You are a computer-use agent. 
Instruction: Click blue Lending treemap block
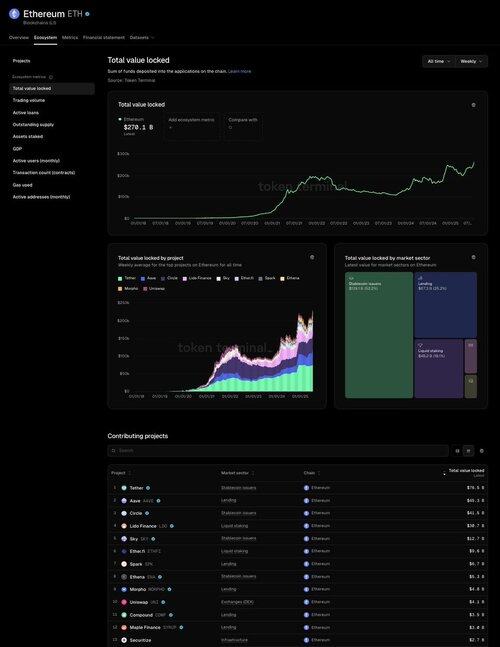click(x=446, y=305)
